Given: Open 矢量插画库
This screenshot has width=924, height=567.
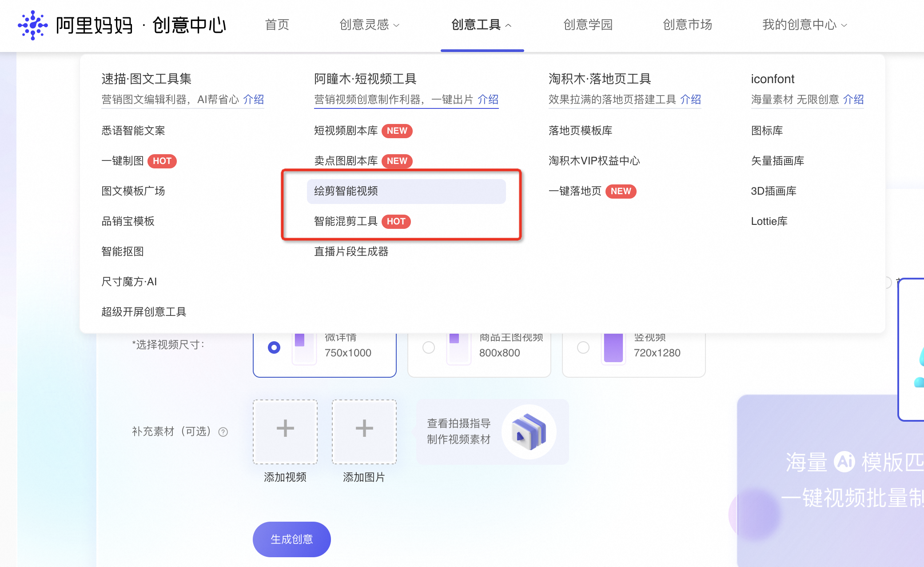Looking at the screenshot, I should tap(778, 161).
